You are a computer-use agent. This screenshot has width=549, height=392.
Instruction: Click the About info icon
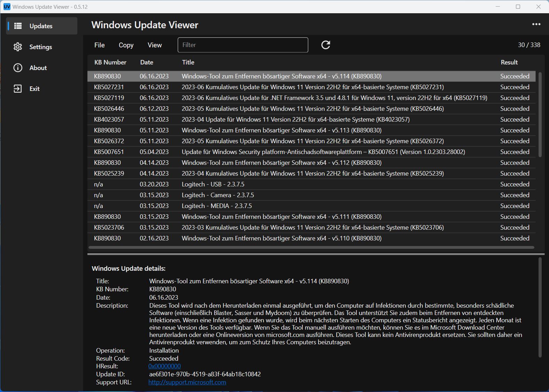tap(18, 68)
